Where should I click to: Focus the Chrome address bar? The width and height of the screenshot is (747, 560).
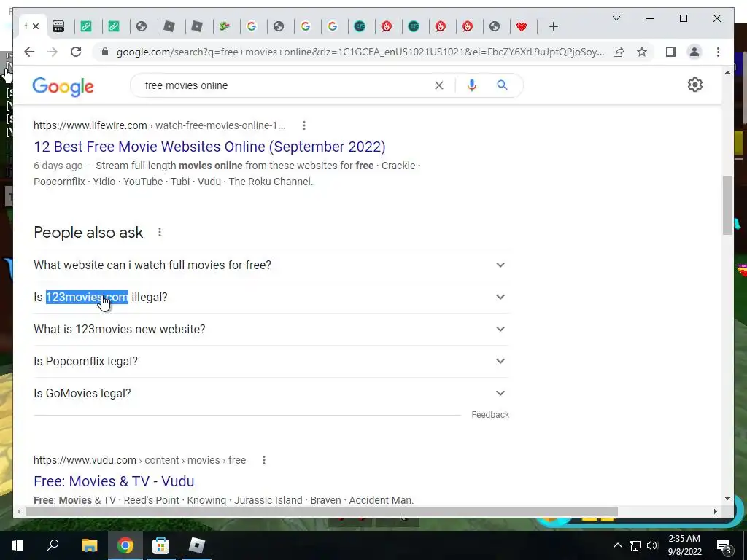(x=360, y=52)
